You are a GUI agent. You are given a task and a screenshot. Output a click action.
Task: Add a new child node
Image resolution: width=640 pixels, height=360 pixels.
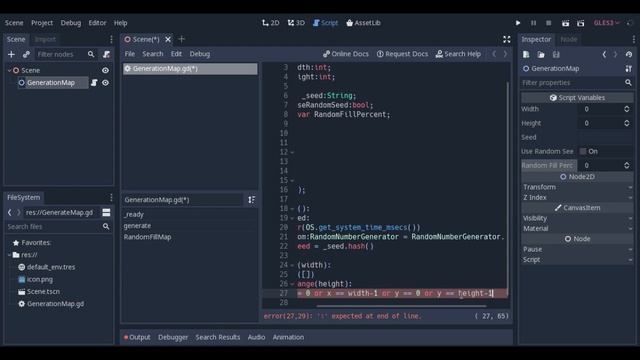point(11,54)
